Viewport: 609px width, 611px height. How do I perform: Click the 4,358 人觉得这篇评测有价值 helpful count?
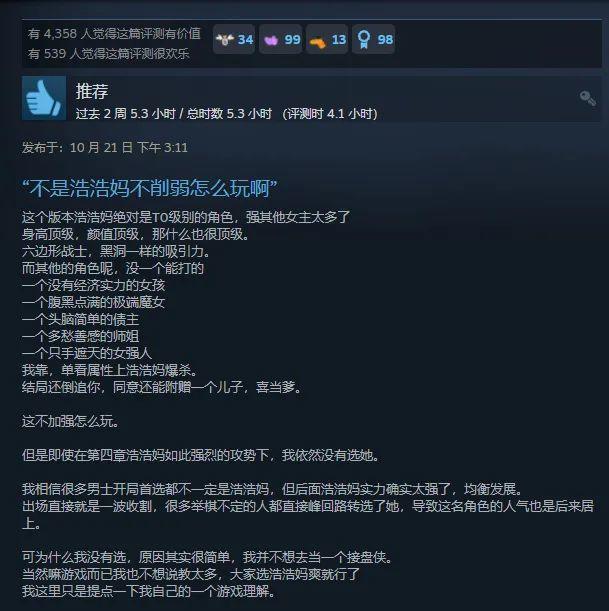point(114,34)
